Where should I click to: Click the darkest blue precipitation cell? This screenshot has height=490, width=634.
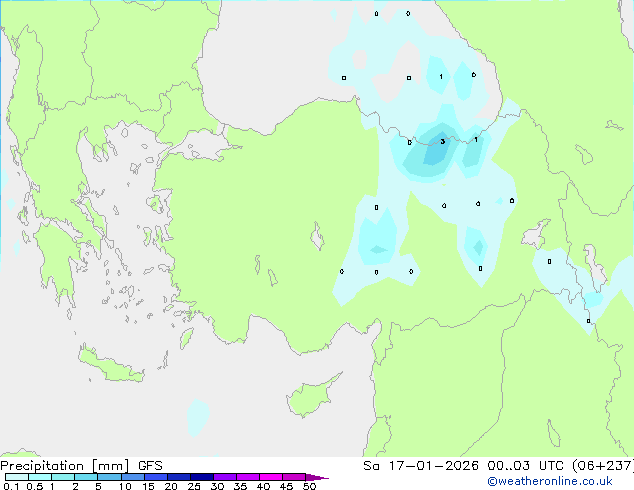tap(436, 151)
